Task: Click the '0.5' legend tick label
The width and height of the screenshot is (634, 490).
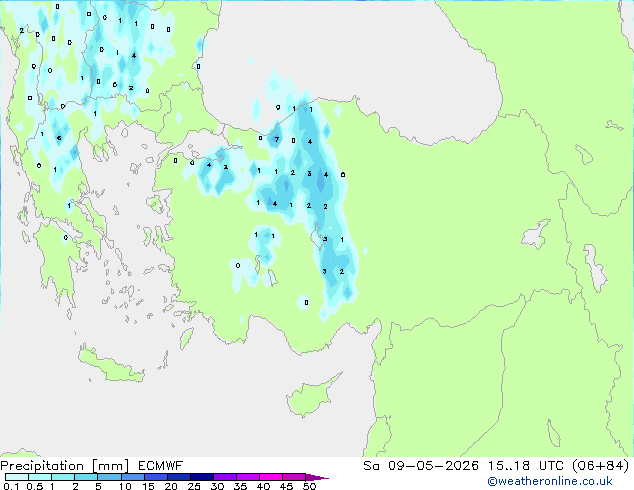Action: 34,486
